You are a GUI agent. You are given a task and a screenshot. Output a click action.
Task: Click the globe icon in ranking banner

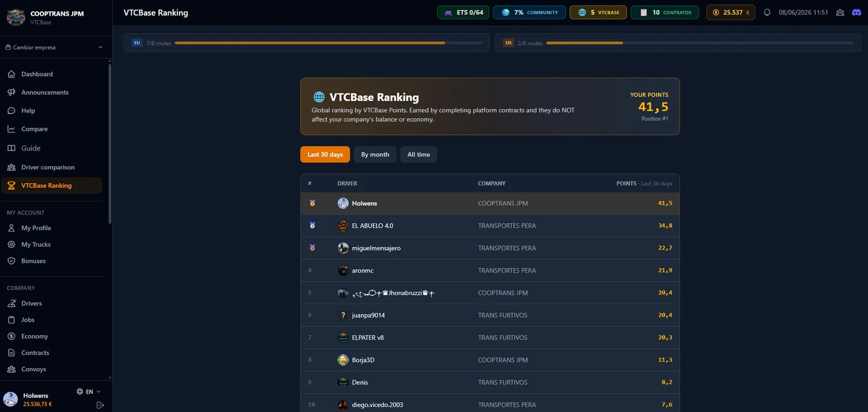pos(319,97)
